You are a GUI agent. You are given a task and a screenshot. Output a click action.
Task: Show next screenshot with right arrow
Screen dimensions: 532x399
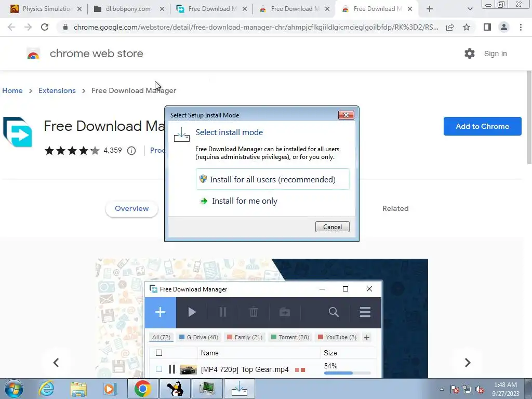[468, 362]
